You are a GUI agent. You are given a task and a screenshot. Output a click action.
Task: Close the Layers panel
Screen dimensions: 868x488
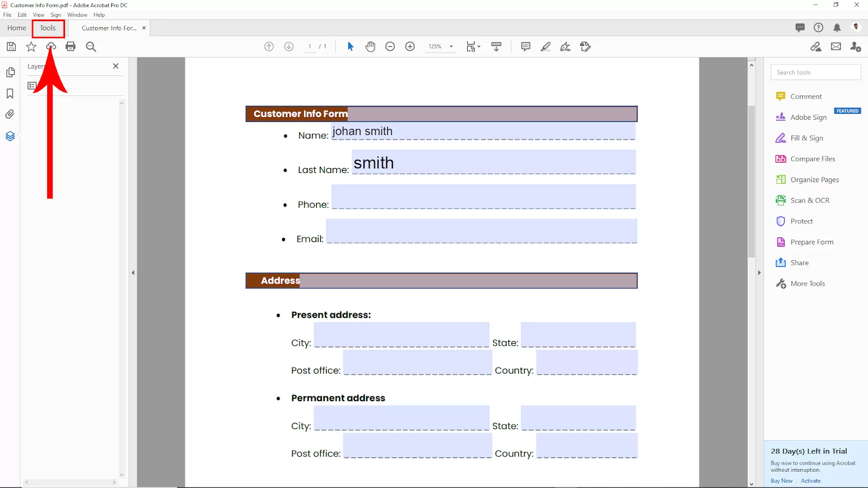[x=116, y=66]
